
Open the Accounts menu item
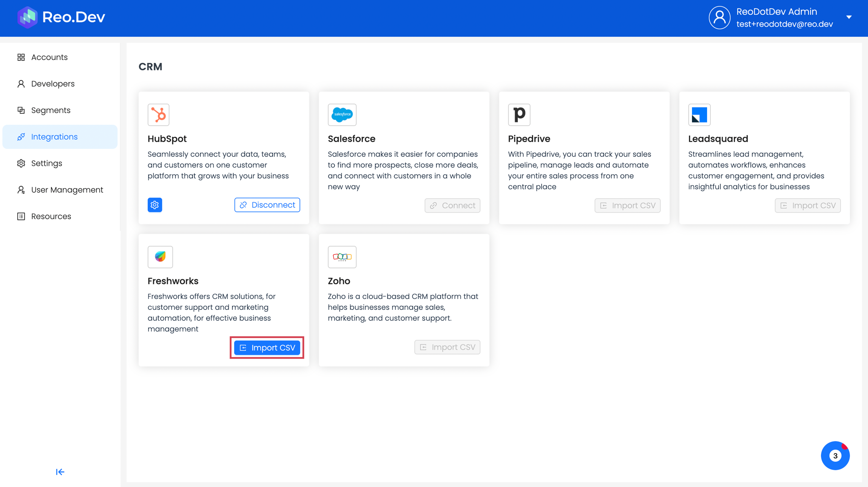click(49, 57)
